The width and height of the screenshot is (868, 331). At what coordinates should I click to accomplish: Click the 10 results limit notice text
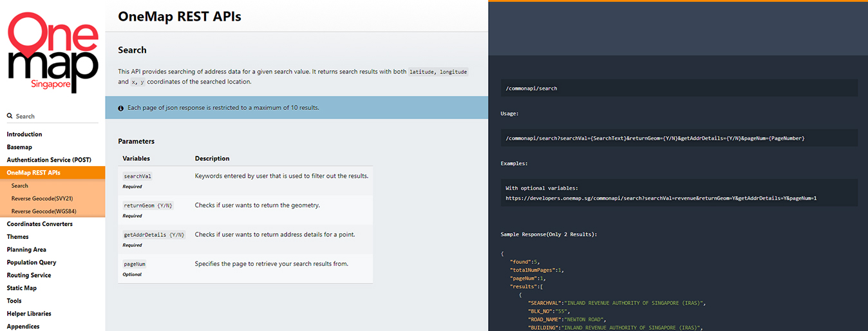point(223,108)
